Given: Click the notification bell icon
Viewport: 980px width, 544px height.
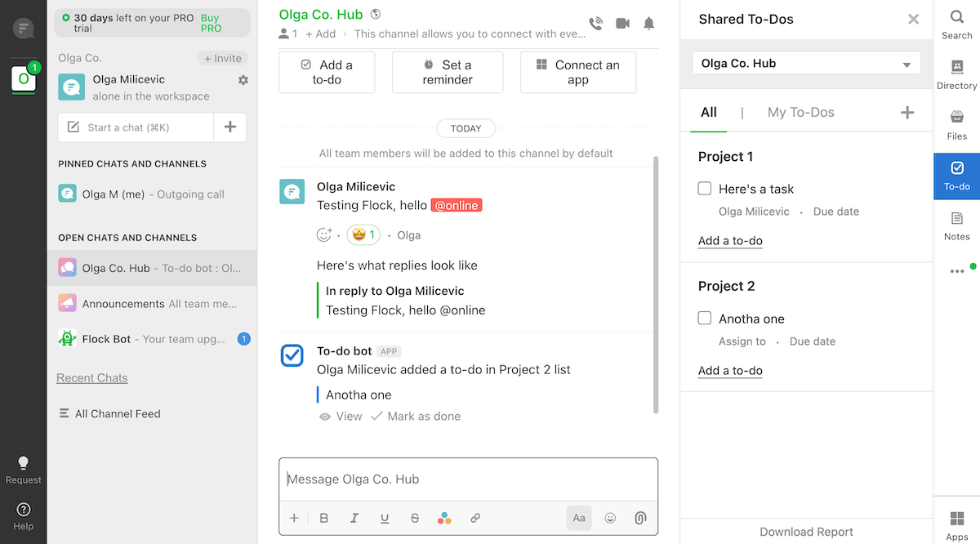Looking at the screenshot, I should [x=649, y=24].
